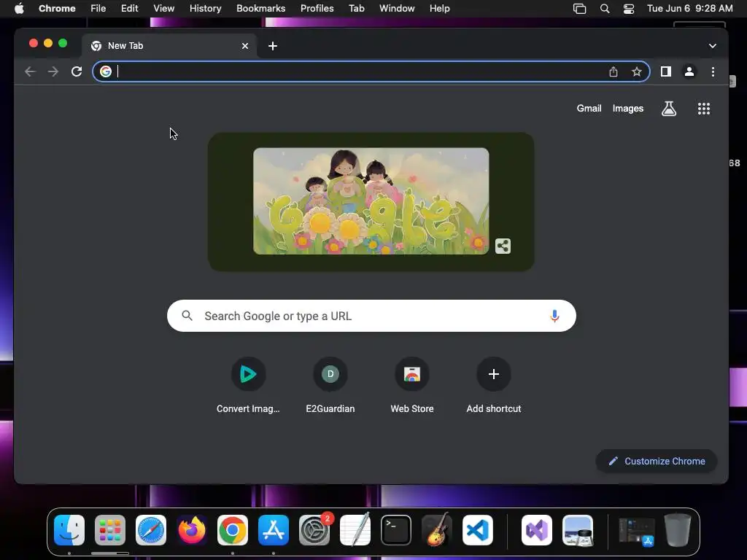Share this page via address bar icon

(x=613, y=71)
